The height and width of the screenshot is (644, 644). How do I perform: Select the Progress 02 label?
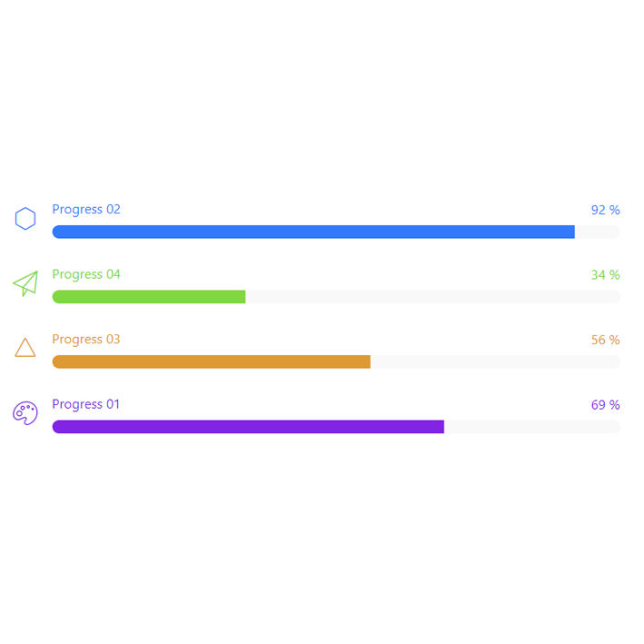(x=86, y=210)
